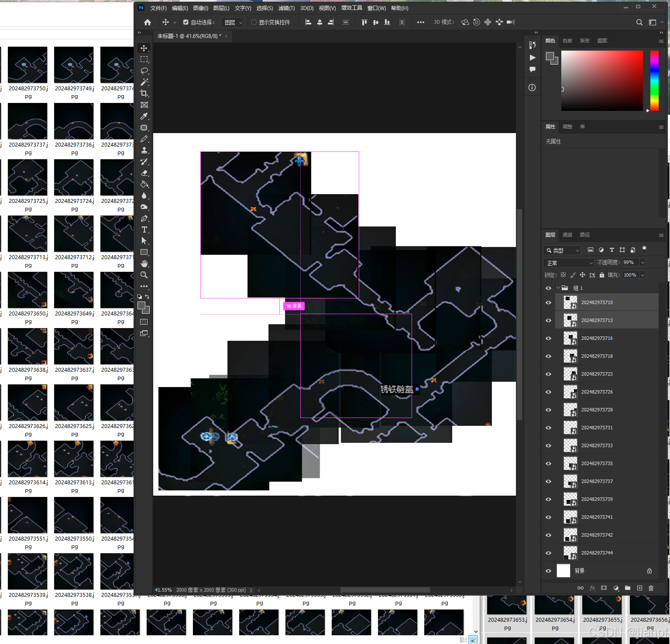Switch to the 通道 tab

point(567,235)
